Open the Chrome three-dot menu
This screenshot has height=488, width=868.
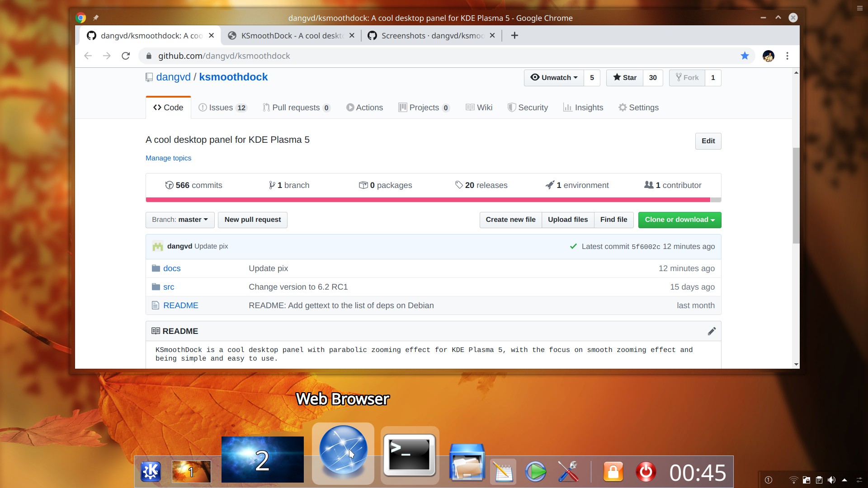coord(787,56)
